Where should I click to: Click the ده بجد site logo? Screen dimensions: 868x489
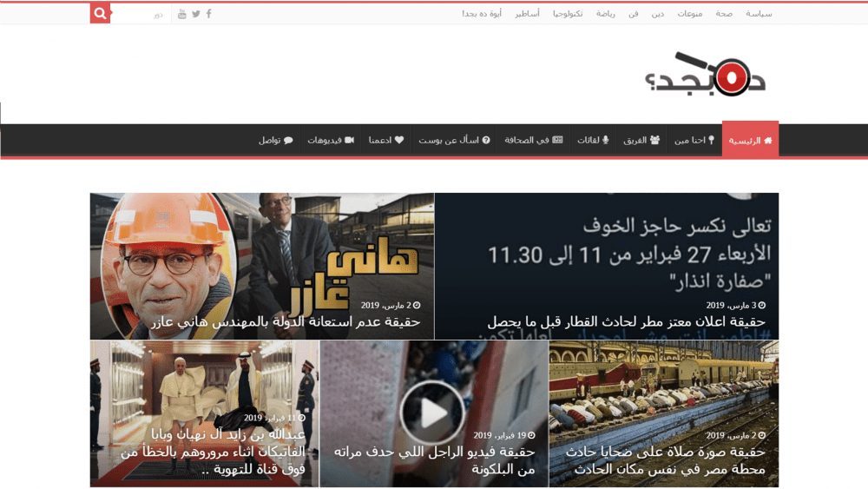pos(706,74)
